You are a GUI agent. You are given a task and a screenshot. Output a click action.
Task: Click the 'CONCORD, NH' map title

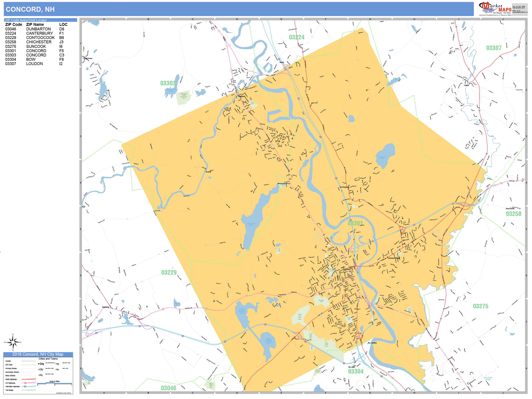(30, 9)
